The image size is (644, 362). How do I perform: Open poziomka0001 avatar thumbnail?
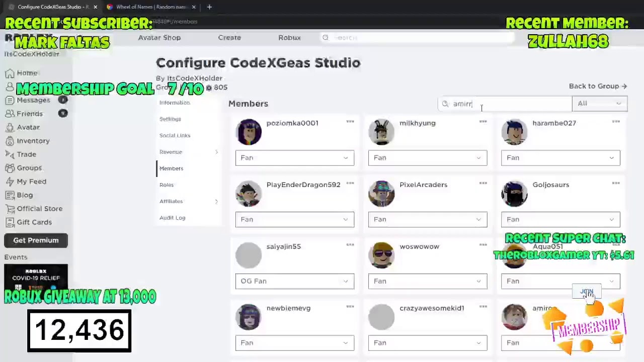pos(249,132)
